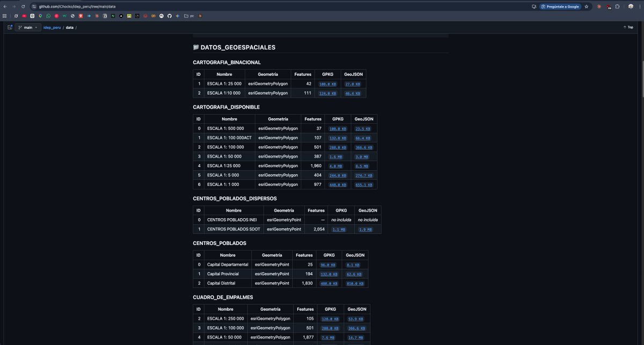
Task: Bookmark this page with the star icon
Action: pyautogui.click(x=587, y=6)
